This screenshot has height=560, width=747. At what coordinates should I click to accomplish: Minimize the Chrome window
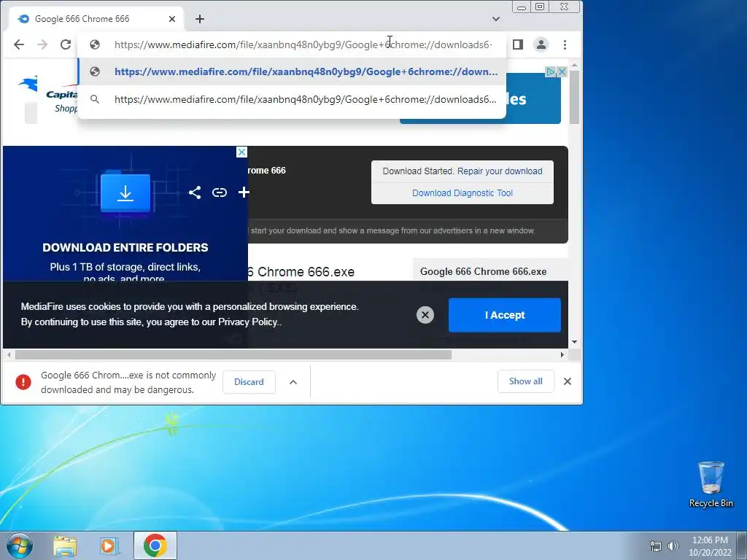(522, 7)
